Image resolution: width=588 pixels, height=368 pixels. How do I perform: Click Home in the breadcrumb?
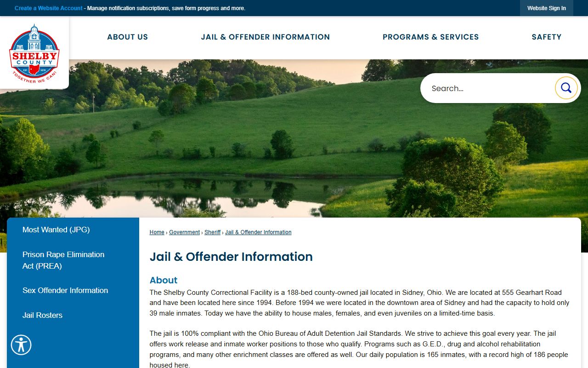click(157, 232)
